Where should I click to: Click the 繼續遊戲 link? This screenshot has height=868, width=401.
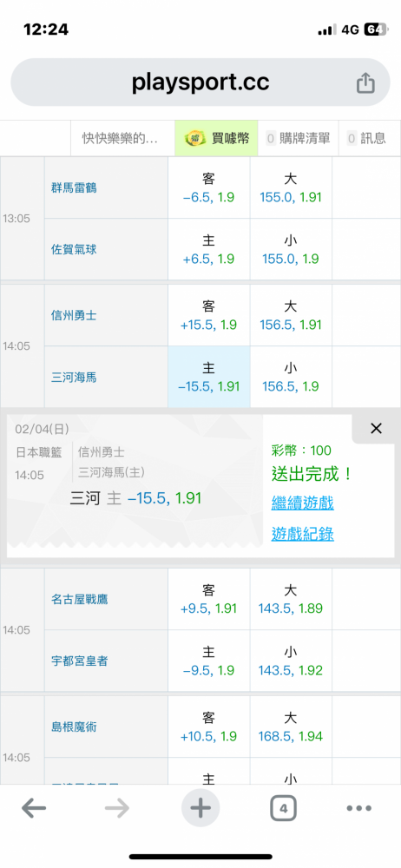pyautogui.click(x=302, y=503)
